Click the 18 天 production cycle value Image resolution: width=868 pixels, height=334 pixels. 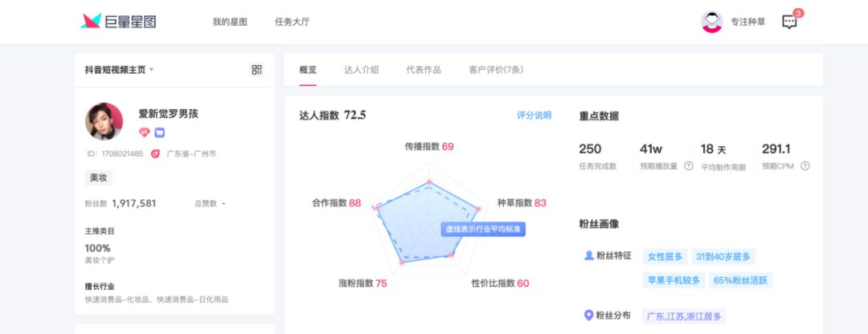pyautogui.click(x=713, y=149)
